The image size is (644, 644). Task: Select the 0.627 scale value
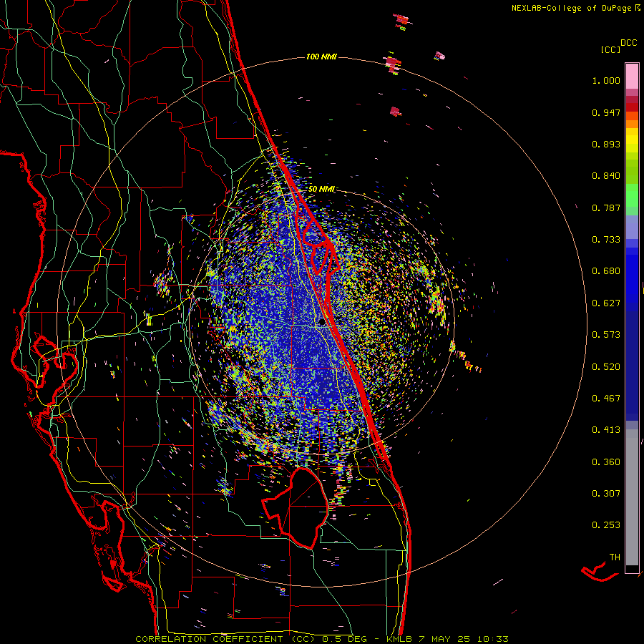(606, 303)
